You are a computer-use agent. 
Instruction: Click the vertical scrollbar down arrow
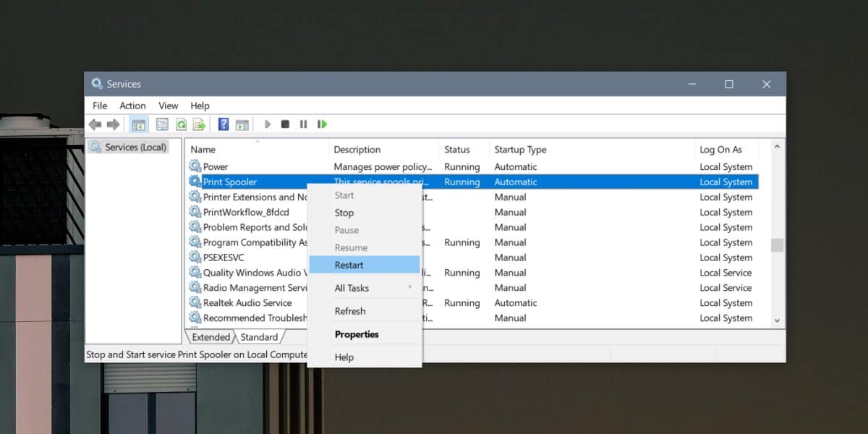777,320
